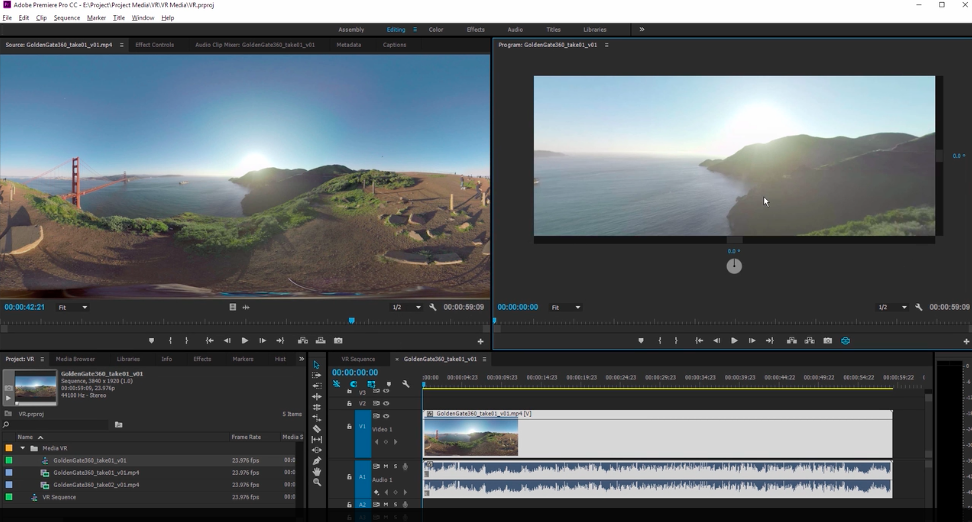972x522 pixels.
Task: Open timeline display settings wrench
Action: click(405, 384)
